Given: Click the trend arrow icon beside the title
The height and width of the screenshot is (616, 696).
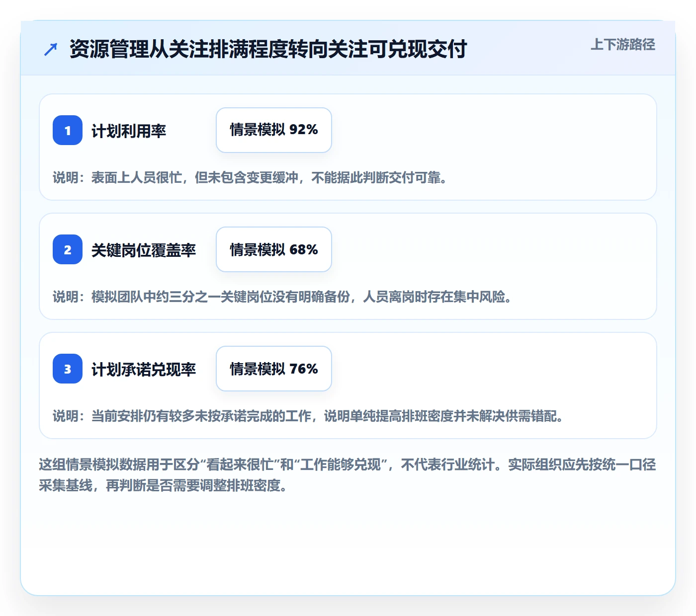Looking at the screenshot, I should click(50, 49).
